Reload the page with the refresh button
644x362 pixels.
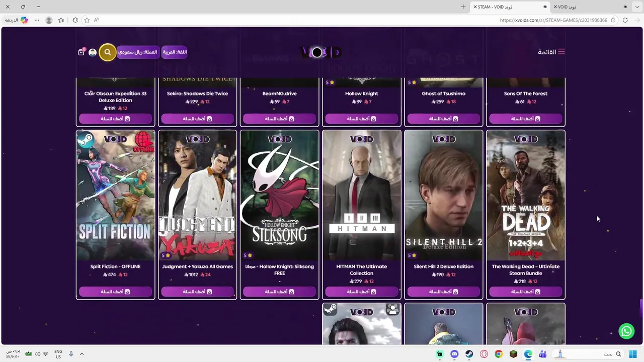tap(625, 20)
